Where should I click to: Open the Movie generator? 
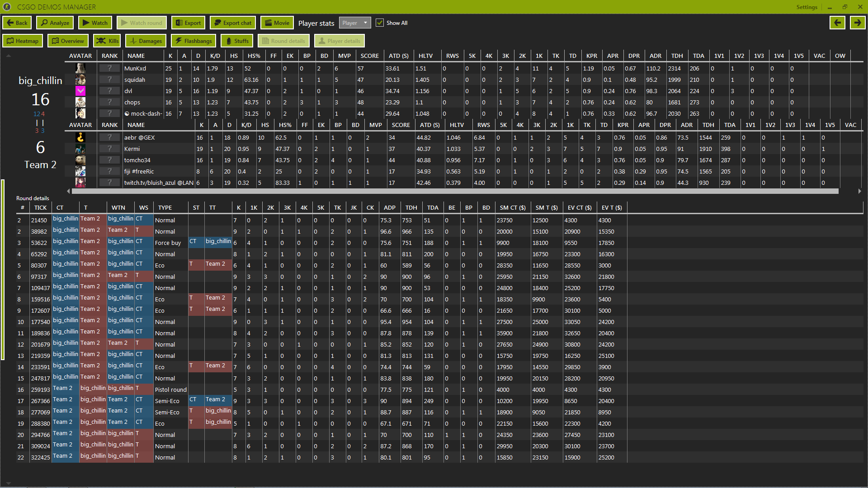(x=277, y=23)
